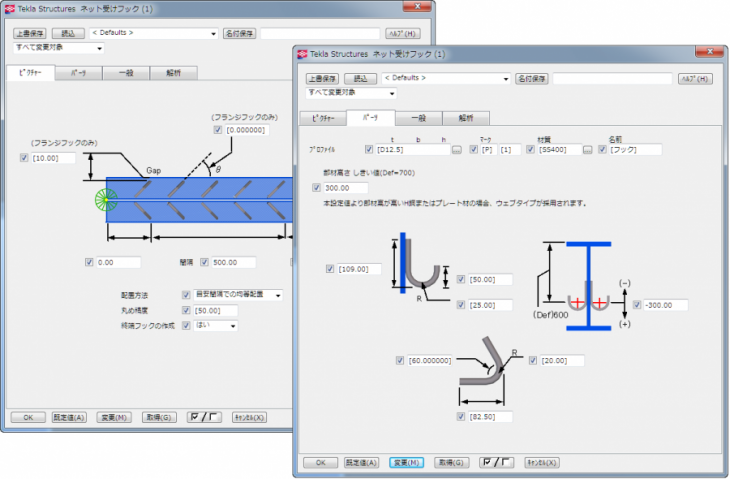The image size is (730, 479).
Task: Toggle all checkboxes icon in back window
Action: pyautogui.click(x=204, y=417)
